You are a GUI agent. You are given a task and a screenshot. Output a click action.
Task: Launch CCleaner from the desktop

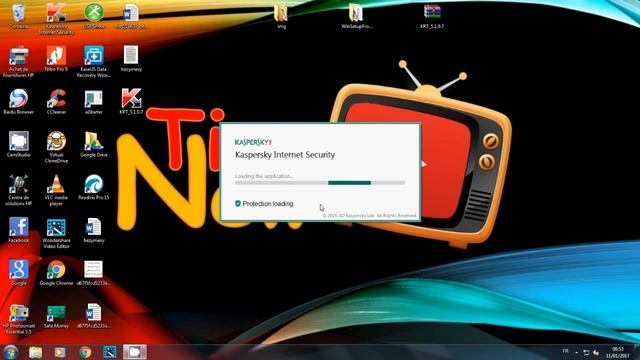coord(56,101)
